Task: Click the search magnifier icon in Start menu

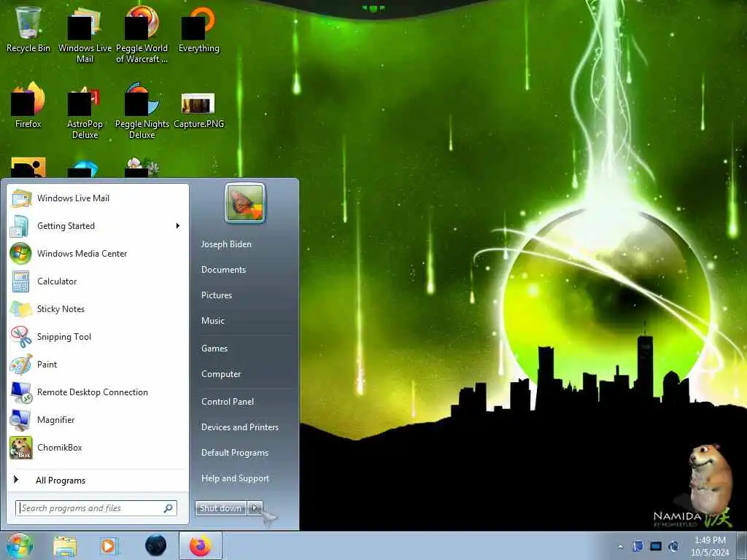Action: [169, 508]
